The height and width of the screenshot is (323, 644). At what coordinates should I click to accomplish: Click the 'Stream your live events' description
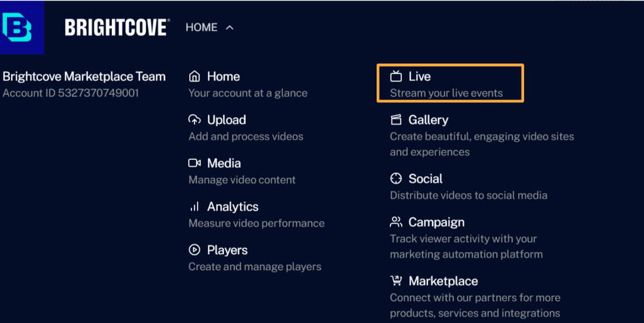pos(446,93)
